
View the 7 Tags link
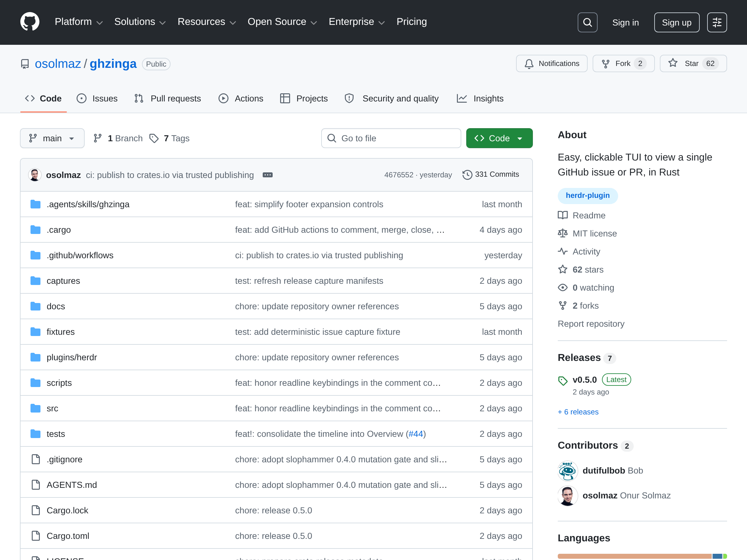click(x=170, y=138)
